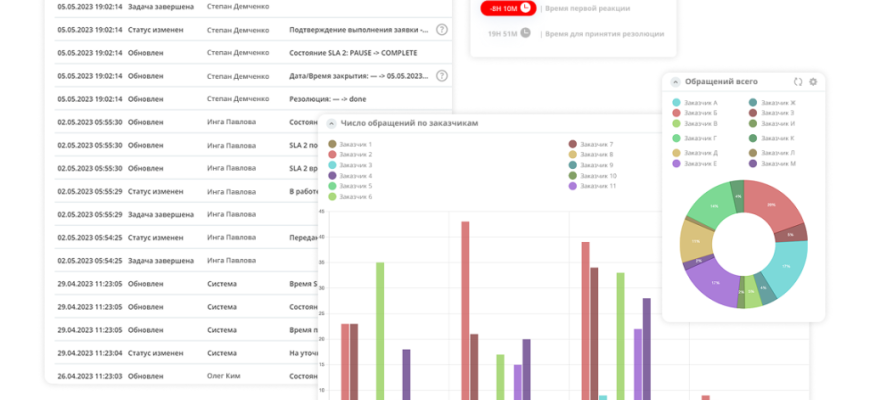Viewport: 870px width, 400px height.
Task: Click the grey clock icon next to 19H 51M
Action: point(526,33)
